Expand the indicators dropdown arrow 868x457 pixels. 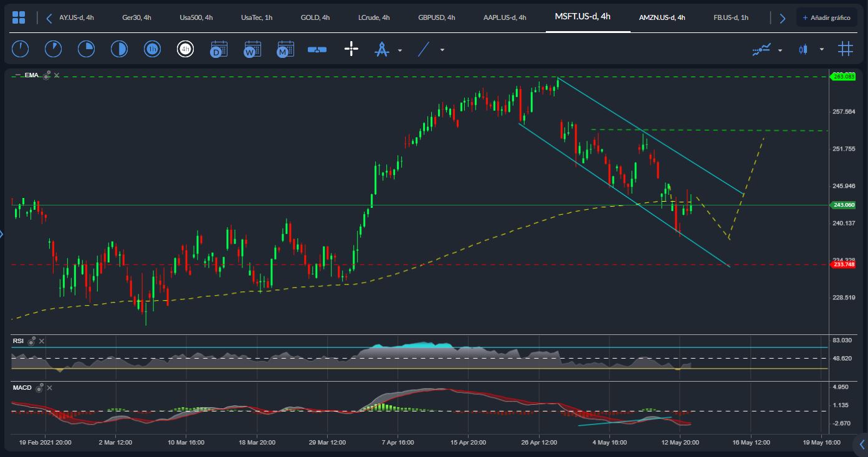click(780, 50)
